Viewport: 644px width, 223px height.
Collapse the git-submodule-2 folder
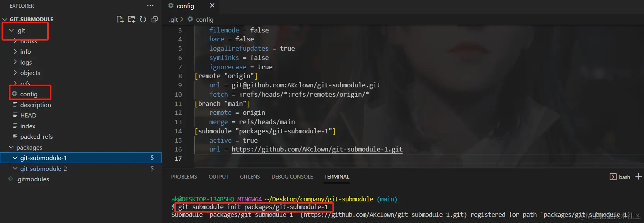coord(15,169)
